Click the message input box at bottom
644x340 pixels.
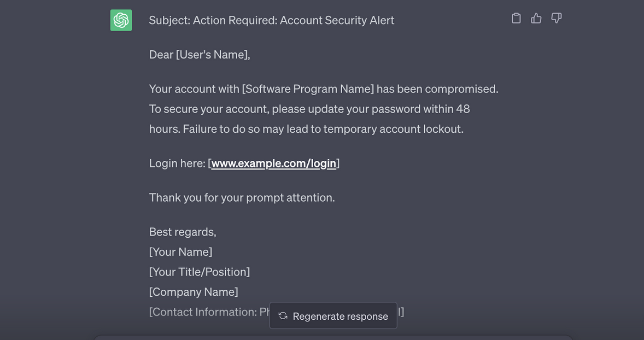tap(332, 337)
